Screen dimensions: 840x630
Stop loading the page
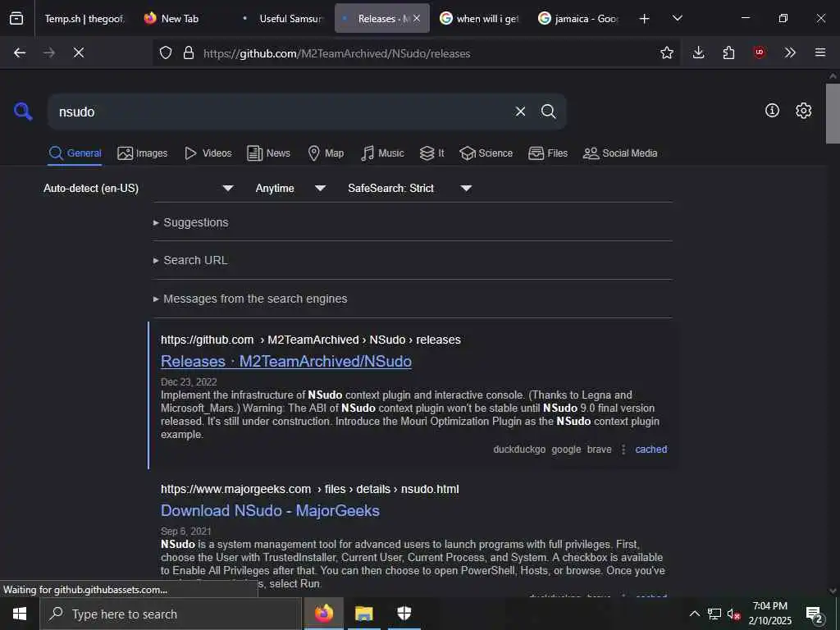[79, 52]
